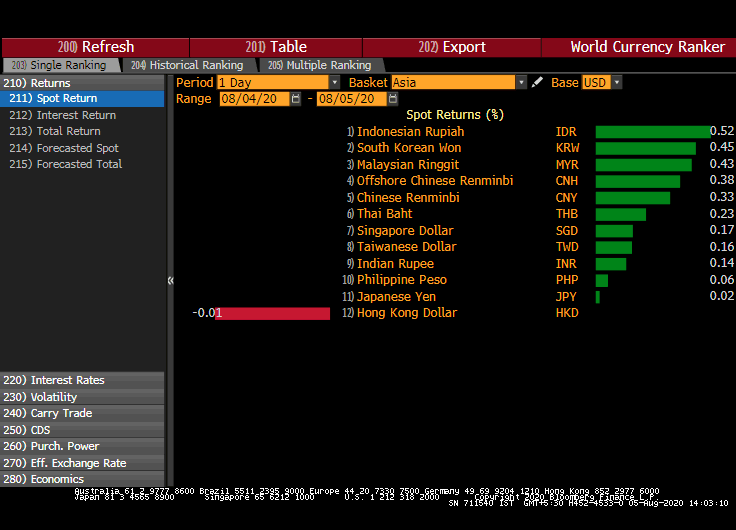Click the pencil edit icon beside Basket
The height and width of the screenshot is (530, 736).
[x=538, y=83]
